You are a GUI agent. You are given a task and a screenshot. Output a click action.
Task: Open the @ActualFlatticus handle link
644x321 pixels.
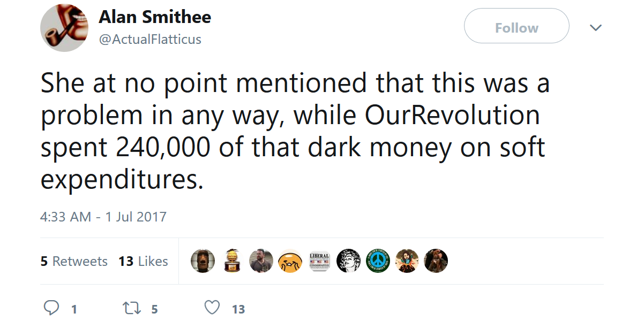click(150, 39)
